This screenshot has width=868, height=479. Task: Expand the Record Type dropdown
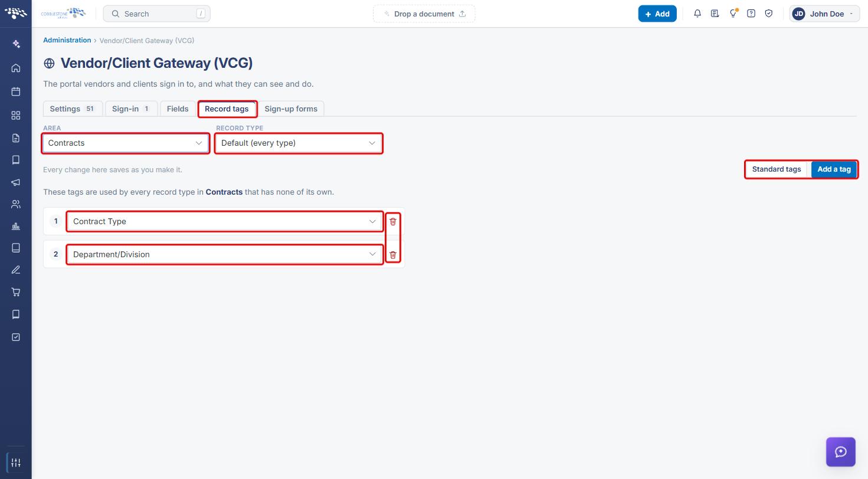tap(299, 143)
